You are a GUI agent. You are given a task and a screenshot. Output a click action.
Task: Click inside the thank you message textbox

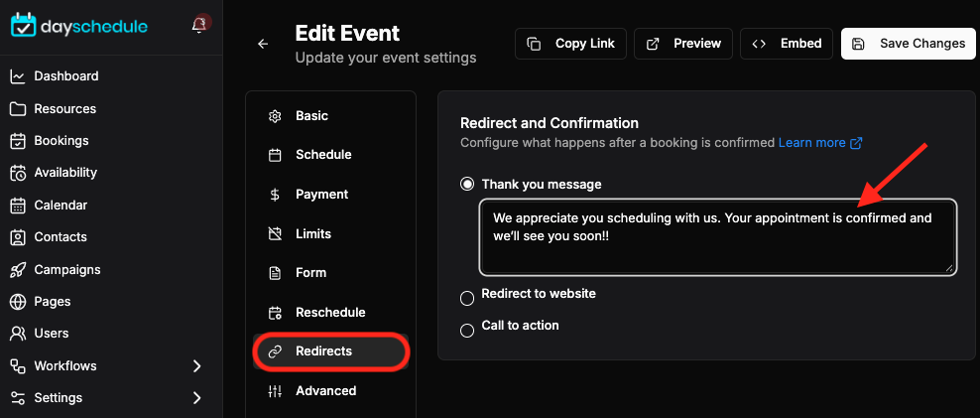click(718, 236)
